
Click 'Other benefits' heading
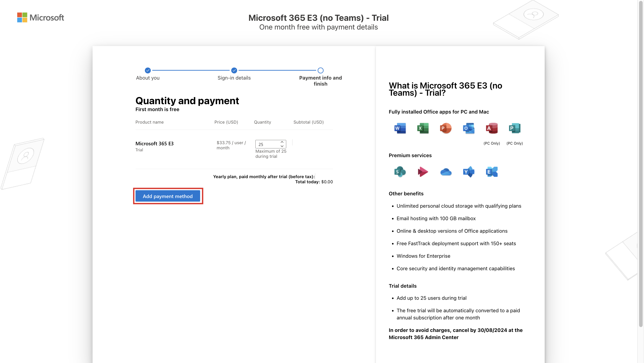(x=406, y=193)
